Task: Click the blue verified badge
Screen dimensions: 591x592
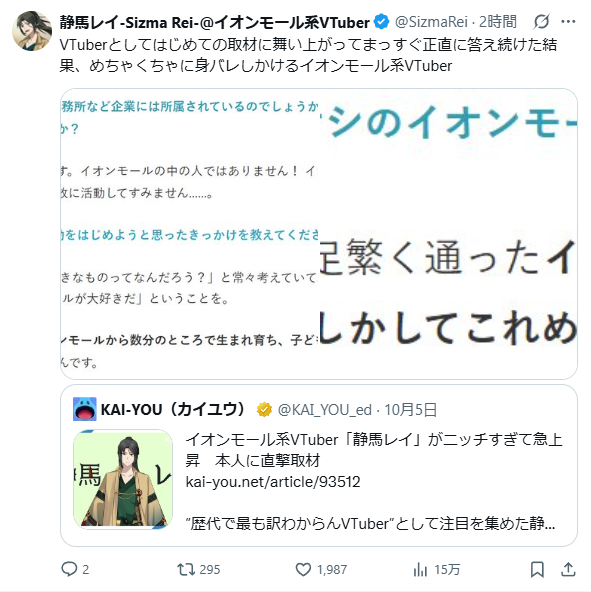Action: coord(381,22)
